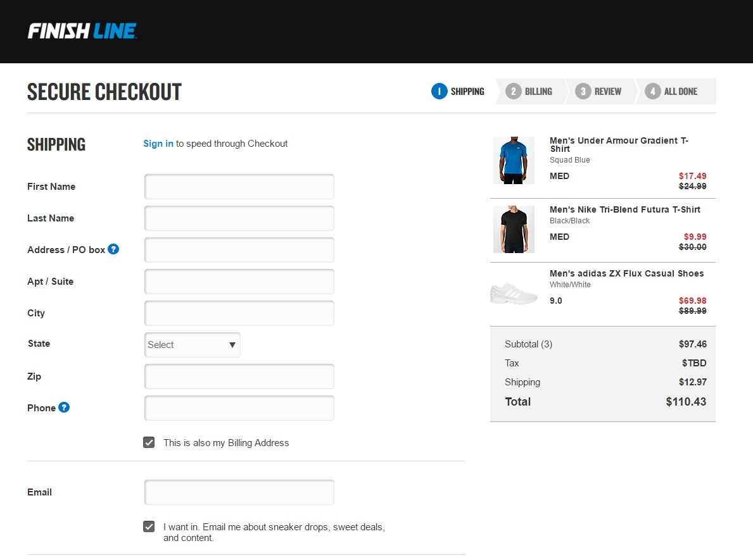The image size is (753, 560).
Task: Go to the Billing step tab
Action: coord(529,91)
